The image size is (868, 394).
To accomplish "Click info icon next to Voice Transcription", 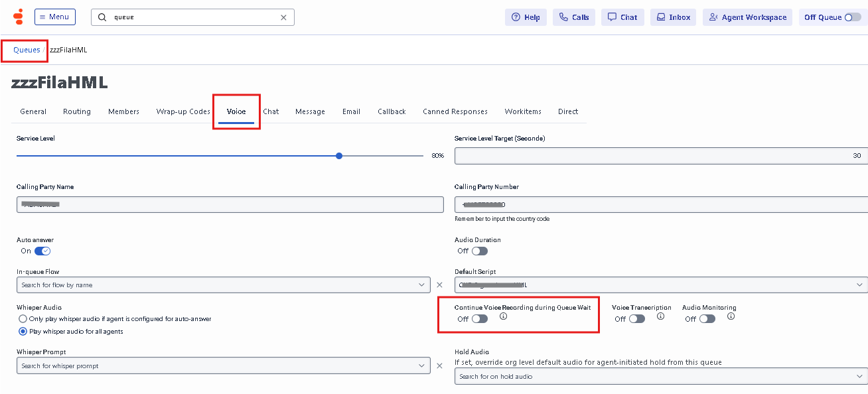I will [660, 316].
